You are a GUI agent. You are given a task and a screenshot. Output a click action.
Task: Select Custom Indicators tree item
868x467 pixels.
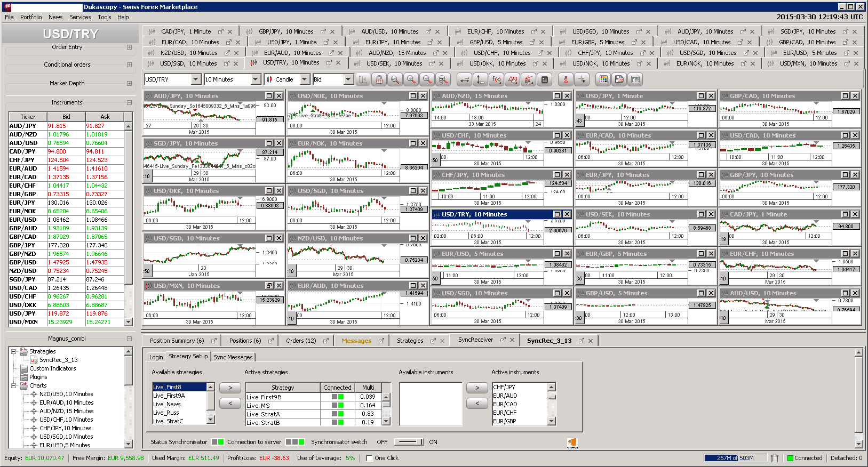point(52,368)
